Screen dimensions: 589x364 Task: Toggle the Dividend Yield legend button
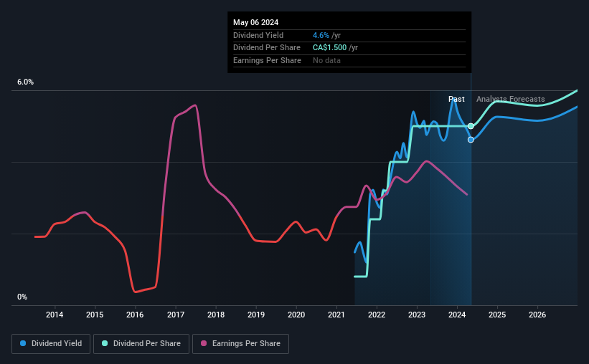(x=51, y=344)
